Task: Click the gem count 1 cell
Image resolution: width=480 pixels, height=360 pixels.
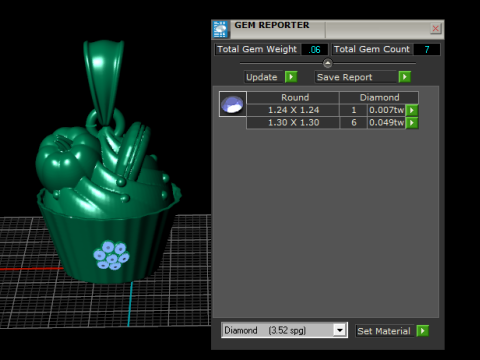Action: click(354, 110)
